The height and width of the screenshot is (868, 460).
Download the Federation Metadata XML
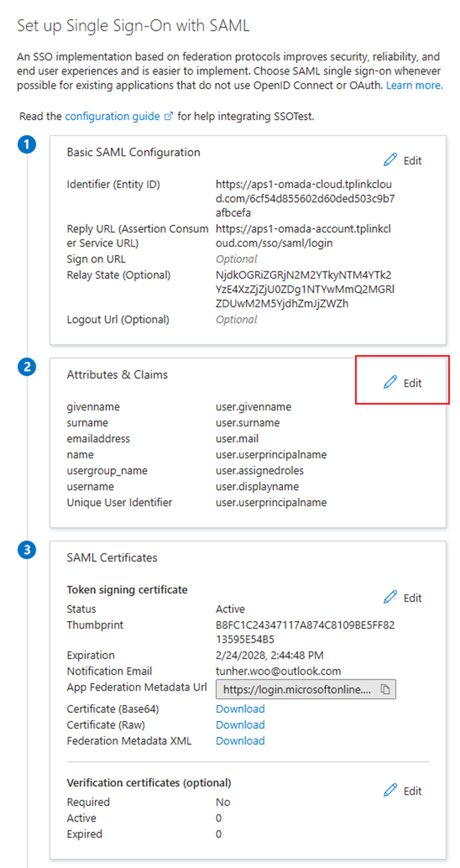(240, 741)
